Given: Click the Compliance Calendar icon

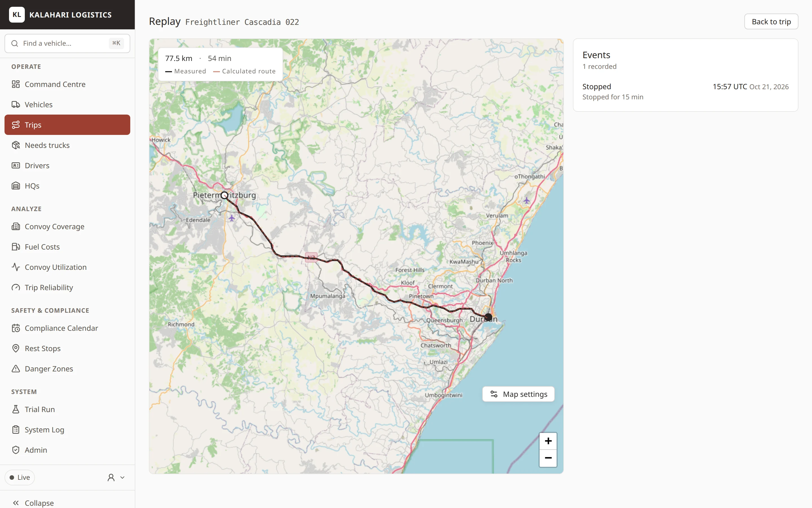Looking at the screenshot, I should click(x=16, y=328).
